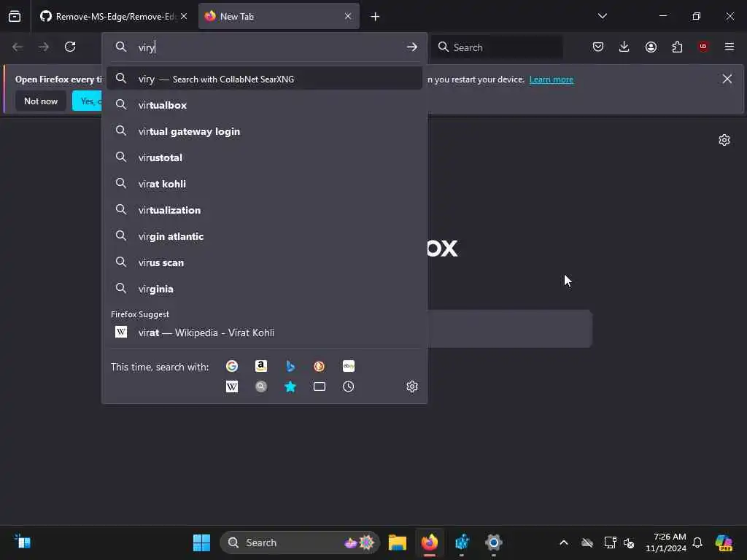Select the gray SearXNG search engine icon

(x=261, y=386)
